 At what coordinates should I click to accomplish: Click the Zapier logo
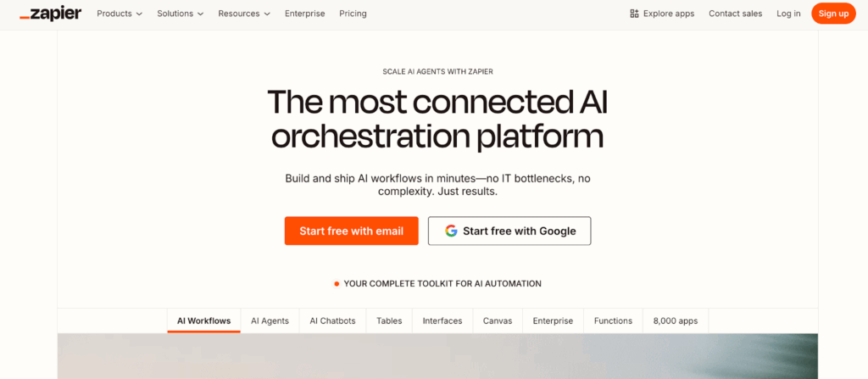51,14
